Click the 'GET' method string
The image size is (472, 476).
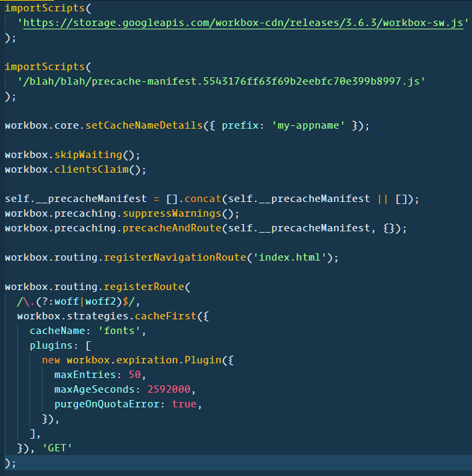coord(57,448)
